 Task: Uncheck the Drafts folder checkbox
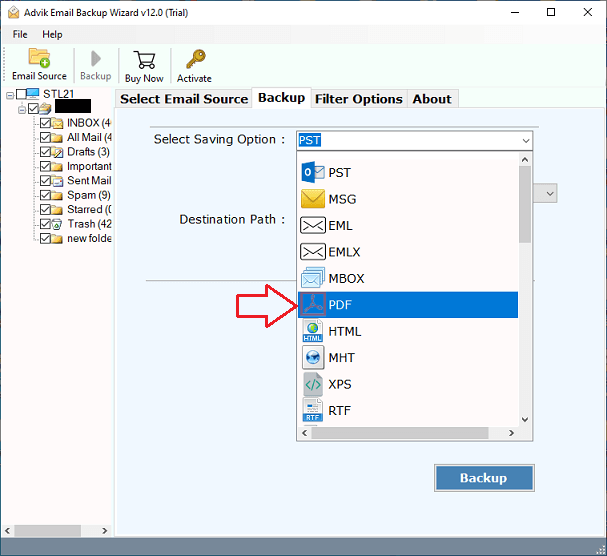45,152
